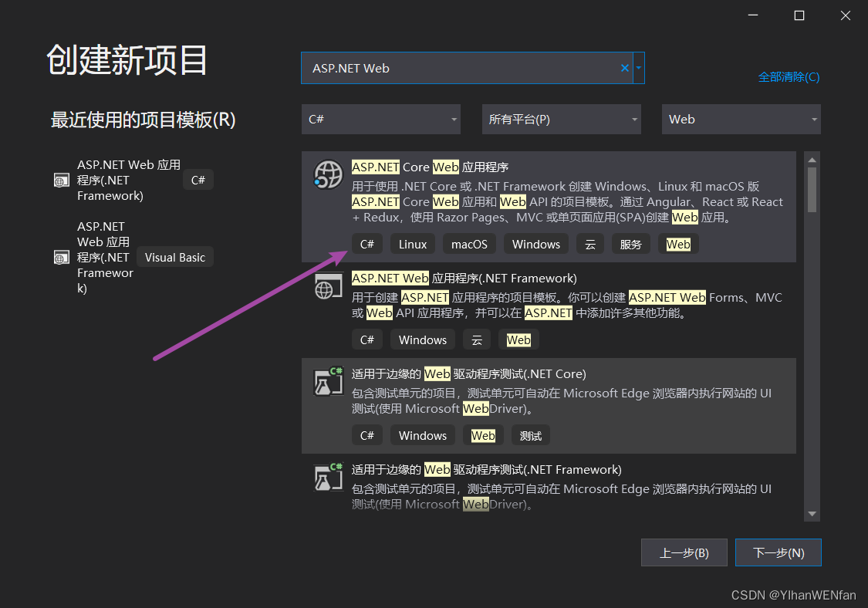The image size is (868, 608).
Task: Select ASP.NET Web 应用程序(.NET Framework) template title
Action: click(464, 278)
